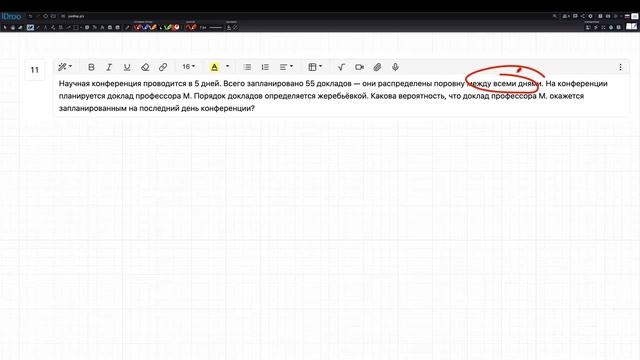This screenshot has height=360, width=640.
Task: Adjust the line width slider
Action: click(x=216, y=27)
